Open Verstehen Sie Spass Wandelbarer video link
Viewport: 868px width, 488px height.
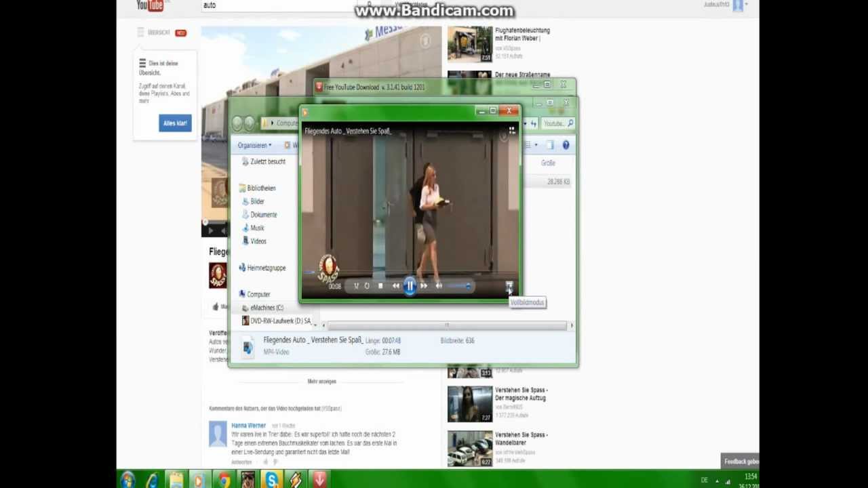point(521,439)
